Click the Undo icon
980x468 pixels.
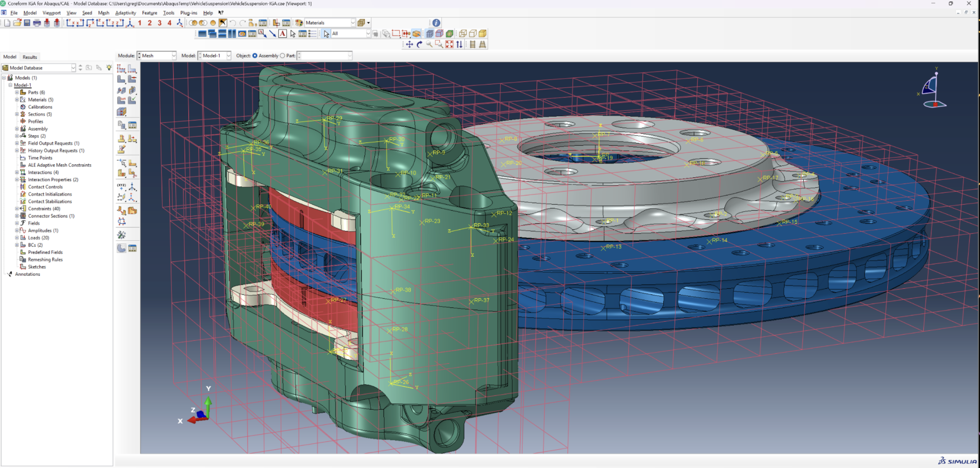[x=233, y=23]
